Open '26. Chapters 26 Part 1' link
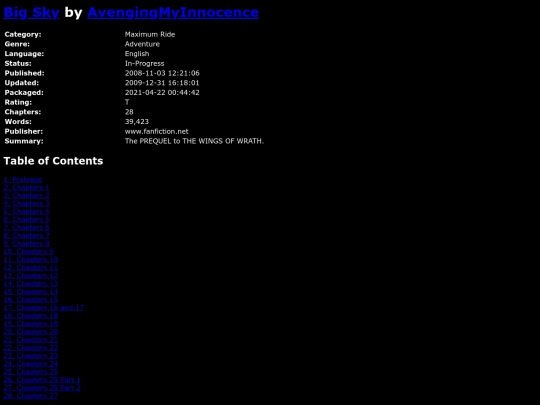540x405 pixels. point(42,380)
